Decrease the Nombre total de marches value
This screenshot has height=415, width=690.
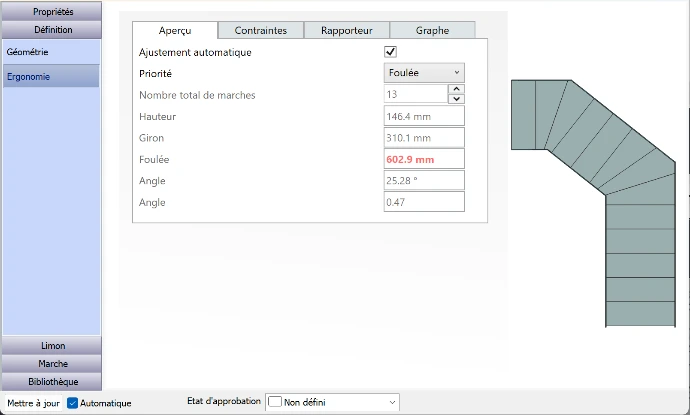(456, 99)
